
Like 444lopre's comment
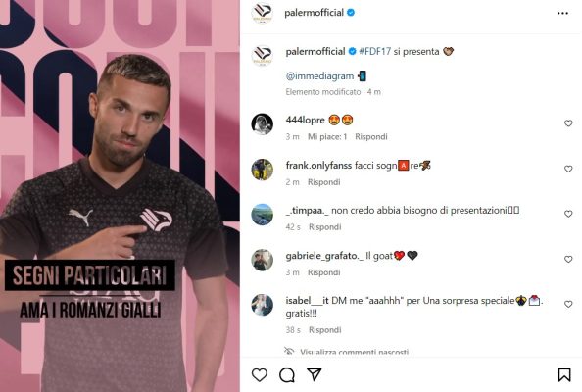[x=568, y=123]
